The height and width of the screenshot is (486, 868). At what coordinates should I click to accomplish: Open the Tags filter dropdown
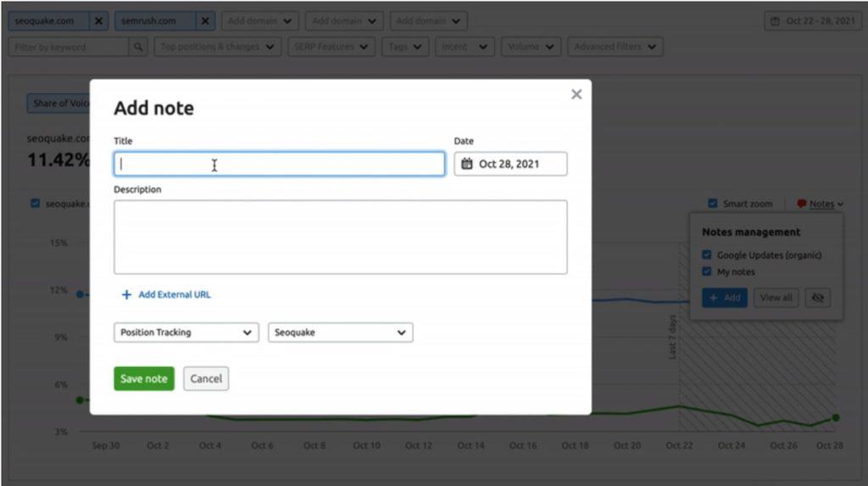coord(404,47)
